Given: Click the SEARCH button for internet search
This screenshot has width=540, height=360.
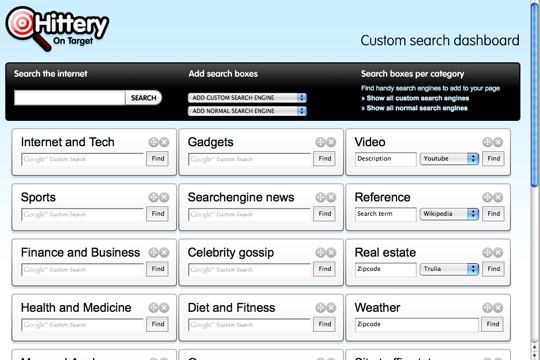Looking at the screenshot, I should click(144, 98).
